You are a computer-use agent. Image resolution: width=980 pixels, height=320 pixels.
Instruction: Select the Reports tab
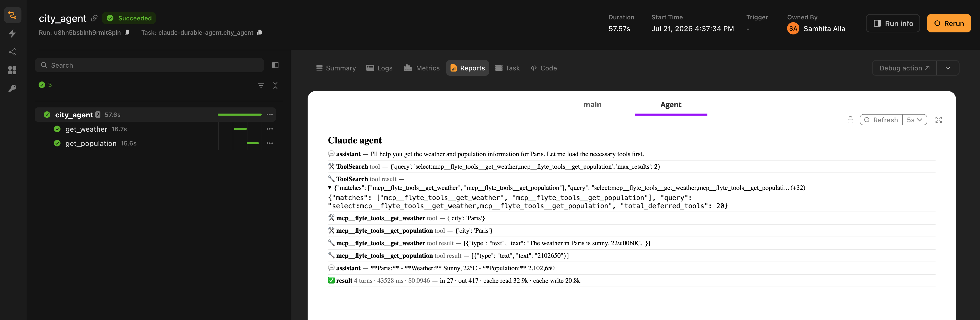(468, 68)
